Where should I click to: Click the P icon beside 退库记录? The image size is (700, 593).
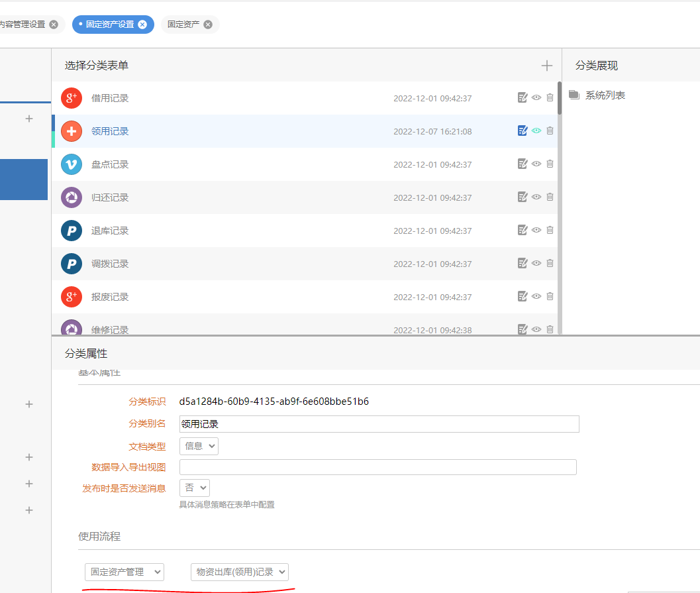[x=71, y=230]
